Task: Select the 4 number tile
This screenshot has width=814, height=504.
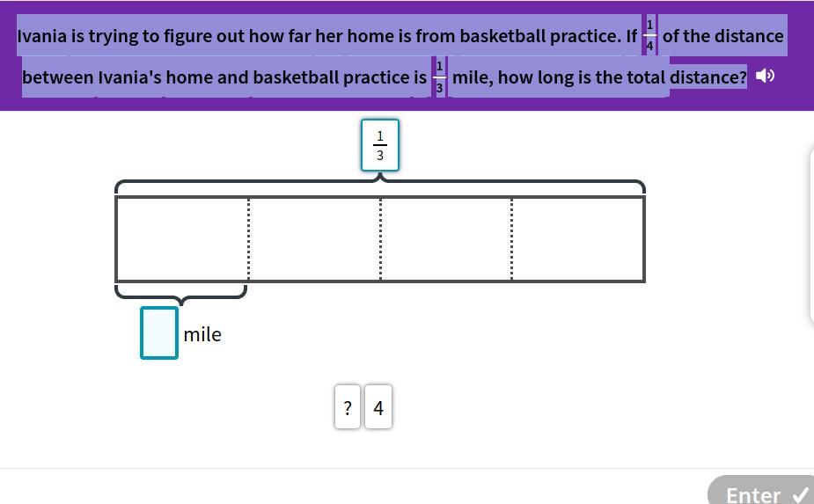Action: point(378,407)
